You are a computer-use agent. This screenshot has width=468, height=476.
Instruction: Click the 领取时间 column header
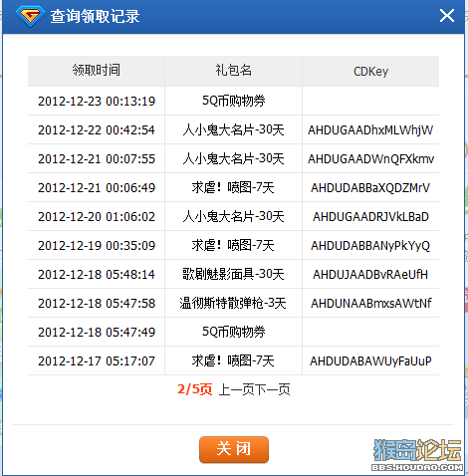click(x=97, y=71)
